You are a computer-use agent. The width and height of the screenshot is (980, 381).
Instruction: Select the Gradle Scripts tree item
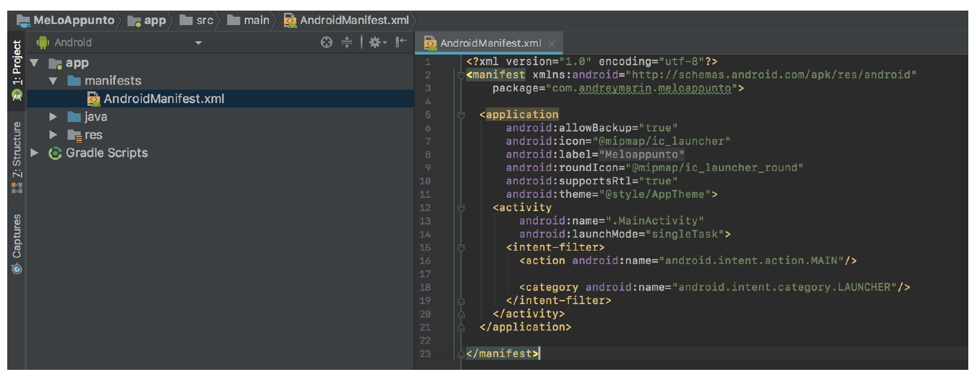coord(107,153)
